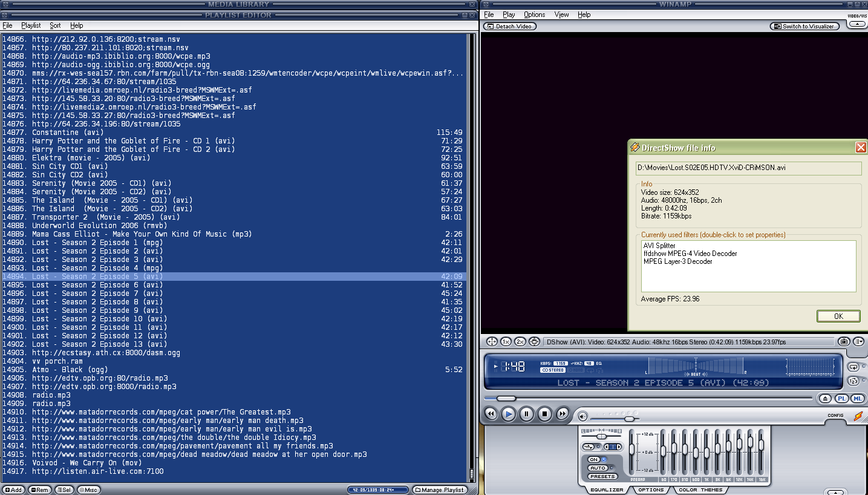Click the balance slider handle
The height and width of the screenshot is (495, 868).
[x=601, y=436]
